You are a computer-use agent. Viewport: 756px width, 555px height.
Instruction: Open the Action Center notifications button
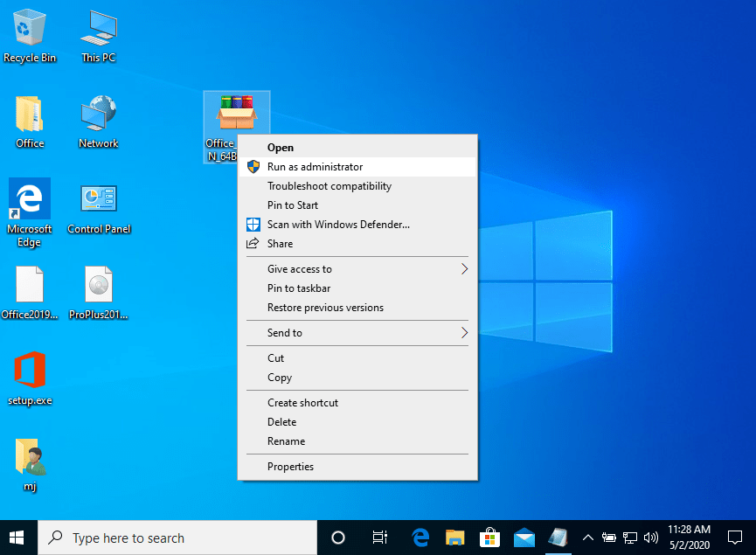[734, 538]
